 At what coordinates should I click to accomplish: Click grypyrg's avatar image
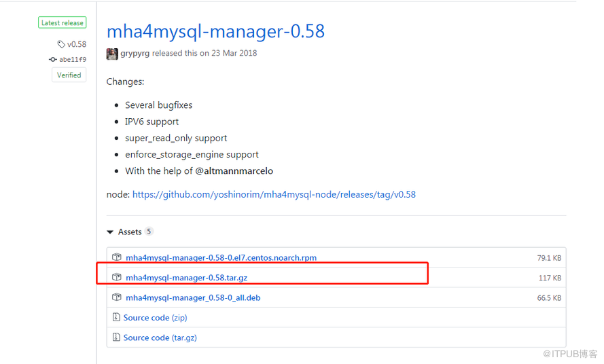point(112,54)
